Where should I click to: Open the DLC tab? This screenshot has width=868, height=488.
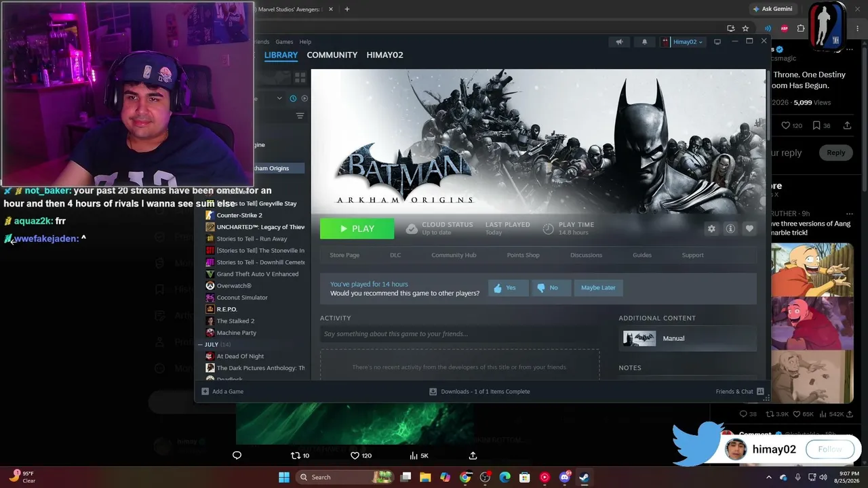click(x=395, y=255)
